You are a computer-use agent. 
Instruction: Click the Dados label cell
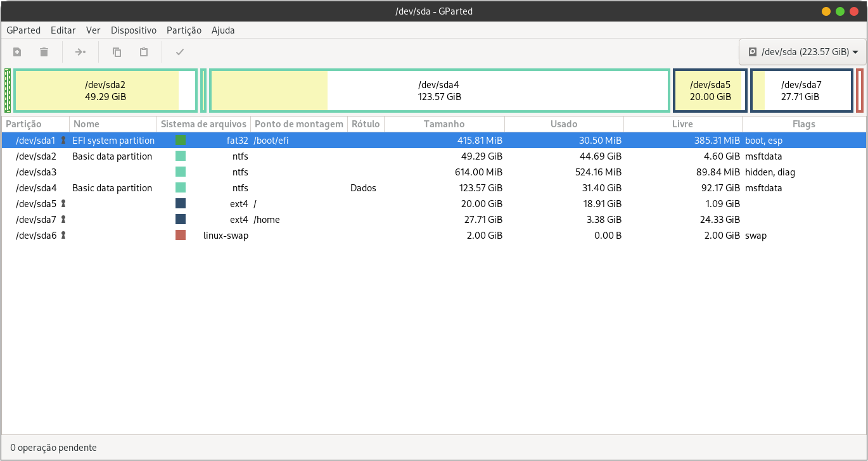[x=363, y=188]
